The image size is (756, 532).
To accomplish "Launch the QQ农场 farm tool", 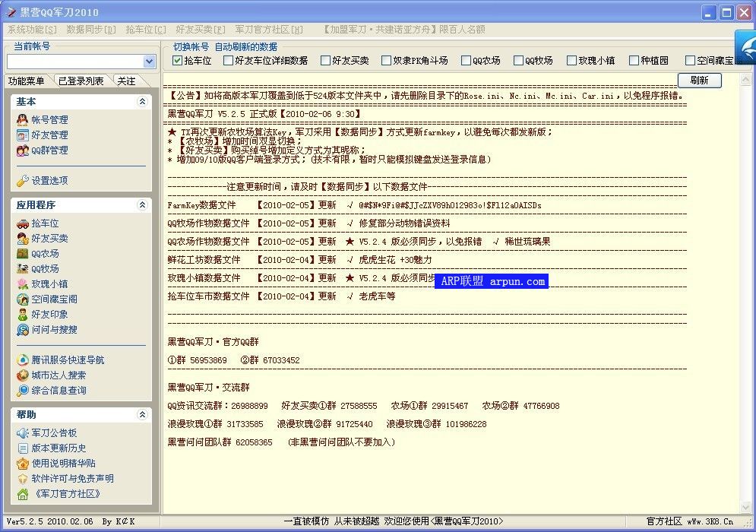I will click(47, 253).
